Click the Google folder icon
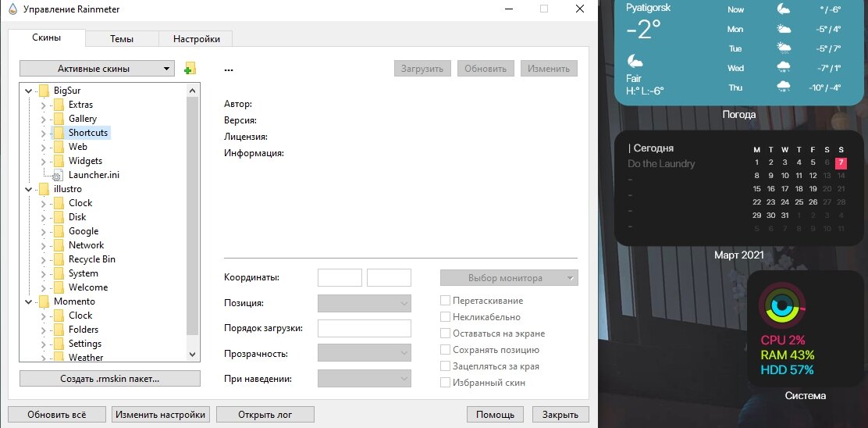868x428 pixels. click(59, 231)
